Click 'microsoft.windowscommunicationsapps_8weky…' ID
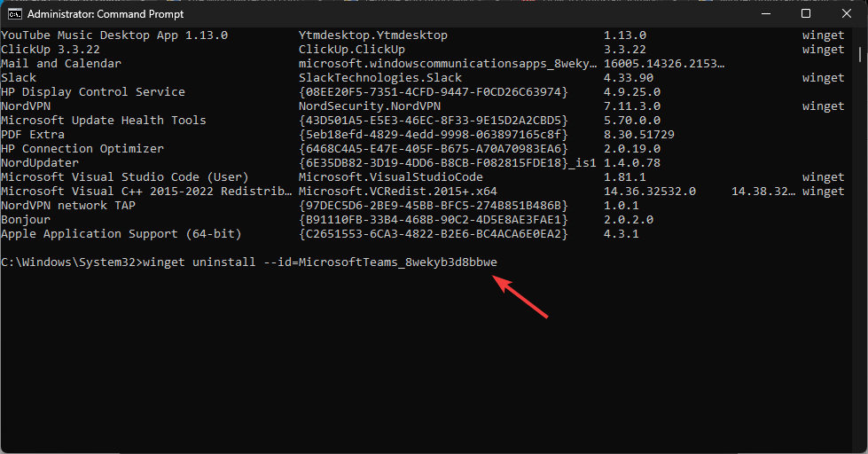Screen dimensions: 868x454 (x=448, y=64)
